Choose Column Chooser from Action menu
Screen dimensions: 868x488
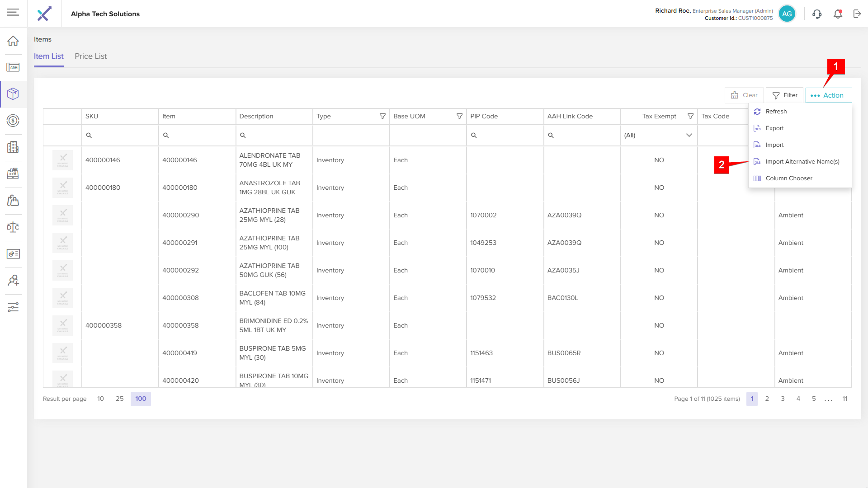788,178
